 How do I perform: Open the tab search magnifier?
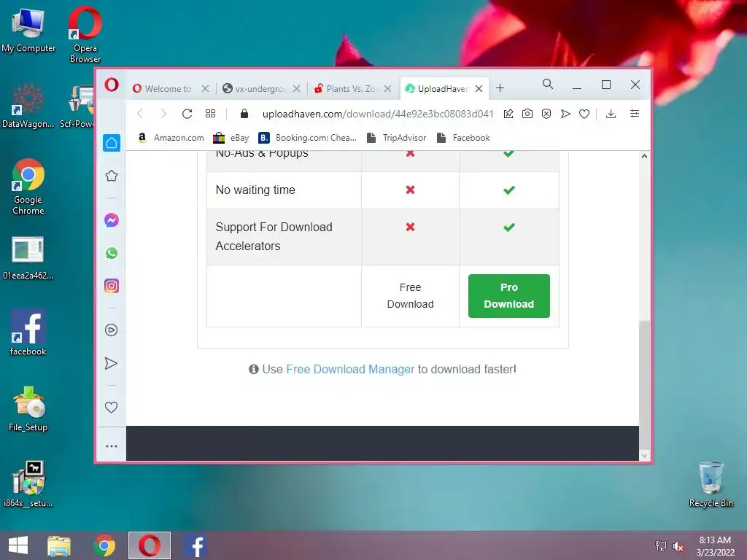point(548,85)
